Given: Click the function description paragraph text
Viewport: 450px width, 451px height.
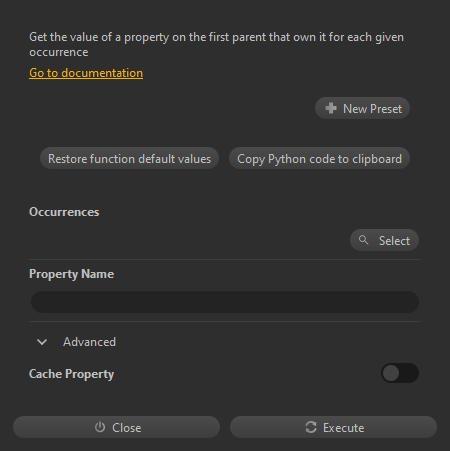Looking at the screenshot, I should [x=216, y=44].
